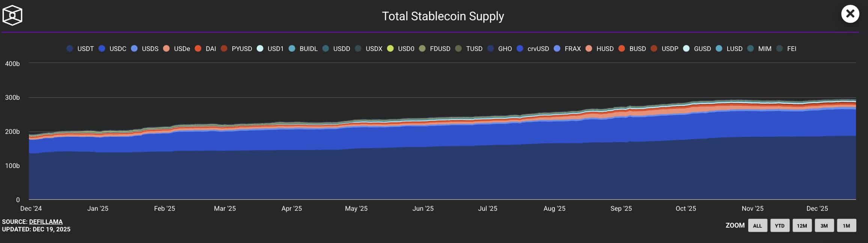868x243 pixels.
Task: Choose the 3M zoom option
Action: click(824, 226)
